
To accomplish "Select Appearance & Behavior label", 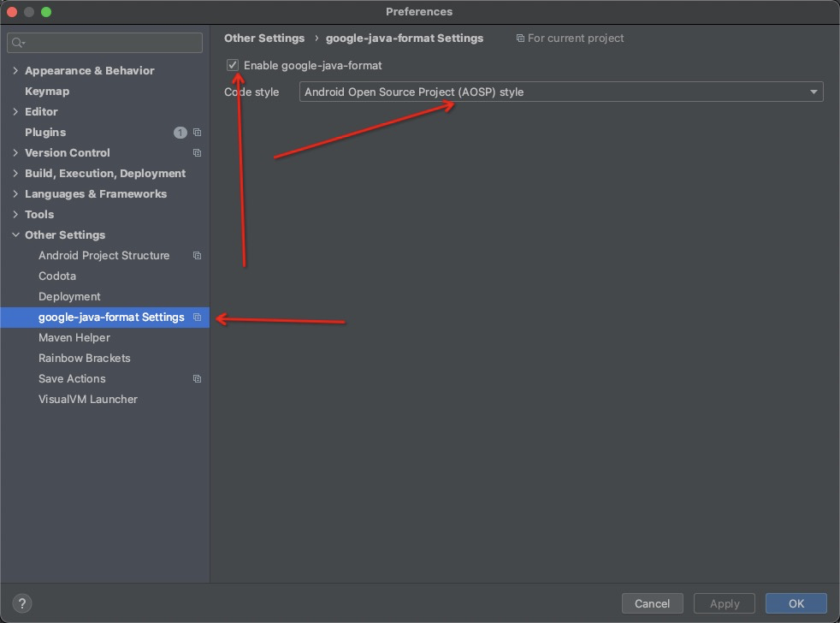I will [x=90, y=71].
